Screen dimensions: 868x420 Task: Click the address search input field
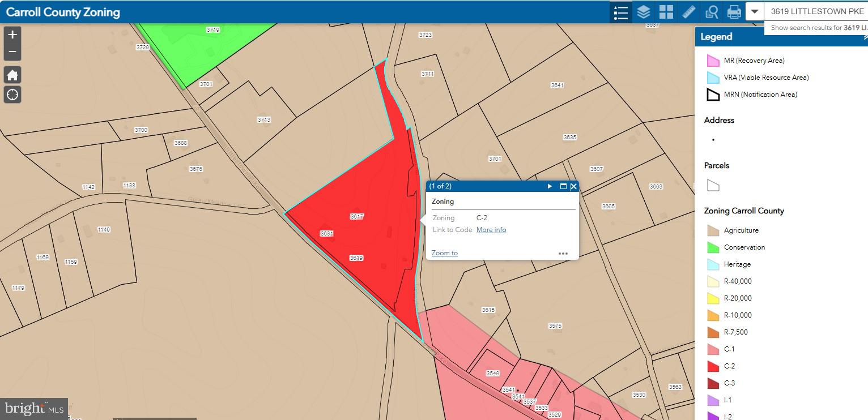pos(816,12)
